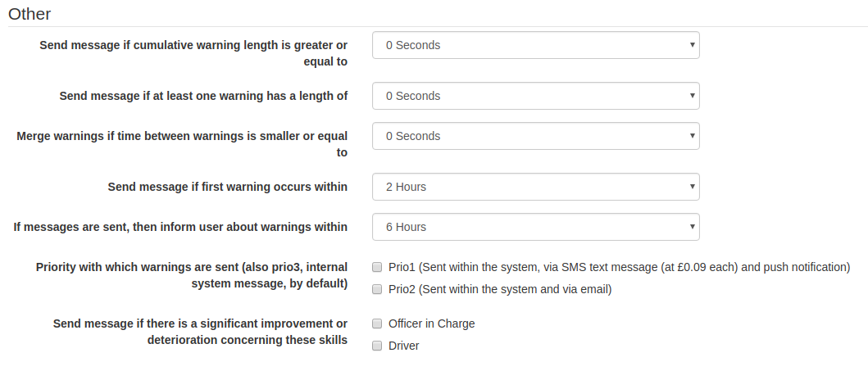Viewport: 868px width, 371px height.
Task: Open the '2 Hours' first warning dropdown
Action: coord(535,187)
